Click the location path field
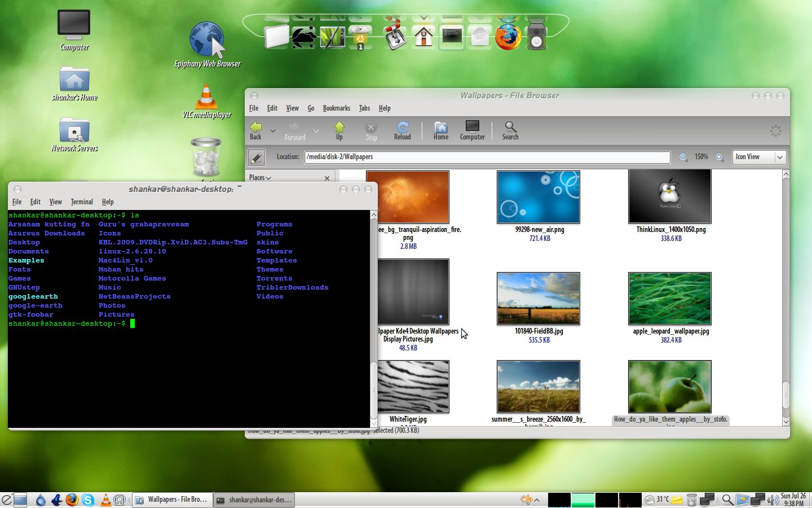The width and height of the screenshot is (812, 508). [487, 157]
